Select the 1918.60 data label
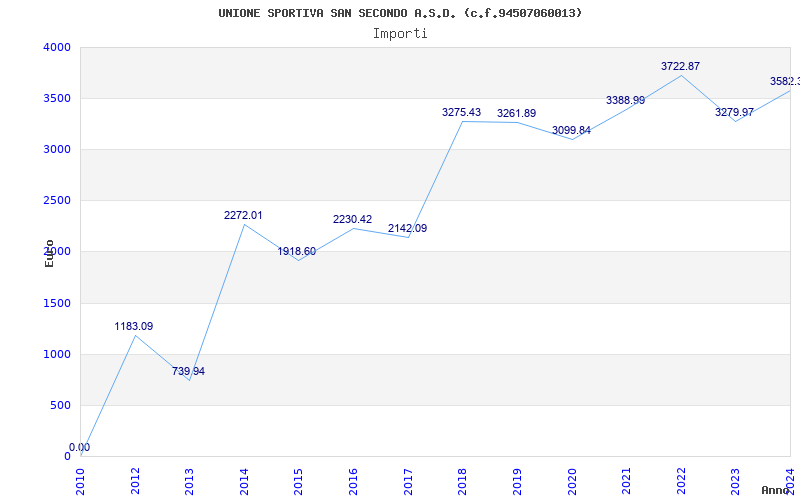Viewport: 800px width, 500px height. pyautogui.click(x=297, y=252)
